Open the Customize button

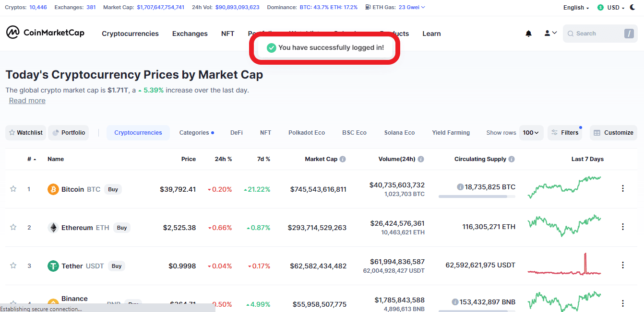(x=614, y=133)
